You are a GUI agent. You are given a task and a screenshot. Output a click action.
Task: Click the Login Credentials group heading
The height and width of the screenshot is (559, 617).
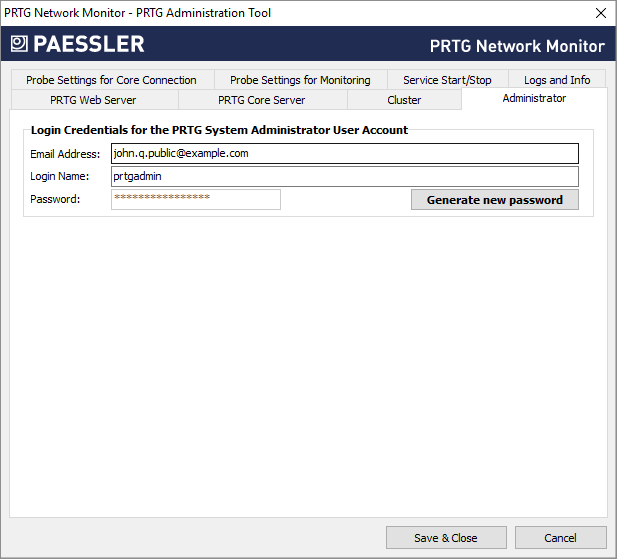point(219,130)
